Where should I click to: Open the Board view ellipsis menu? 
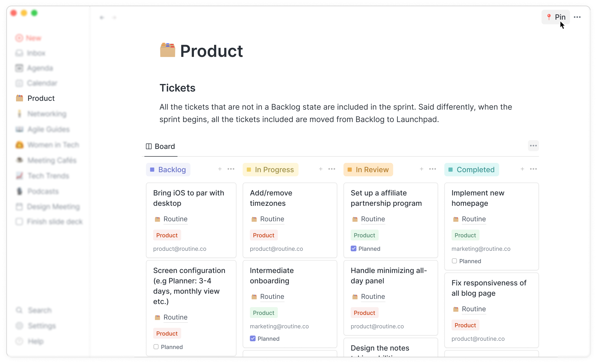533,146
